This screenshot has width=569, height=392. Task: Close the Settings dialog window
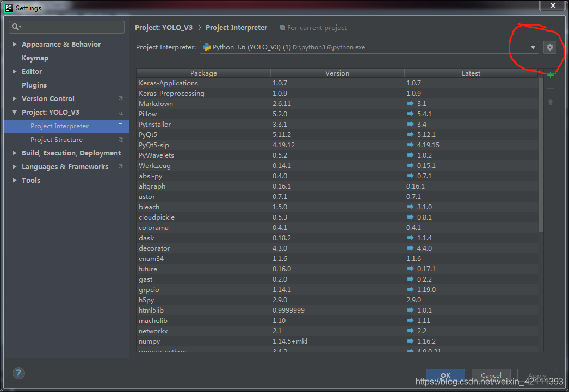point(553,5)
